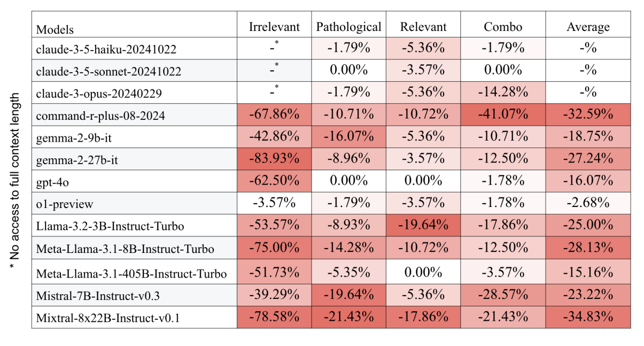Select the -28.57% Combo cell for Mistral-7B
The width and height of the screenshot is (644, 346).
(502, 295)
